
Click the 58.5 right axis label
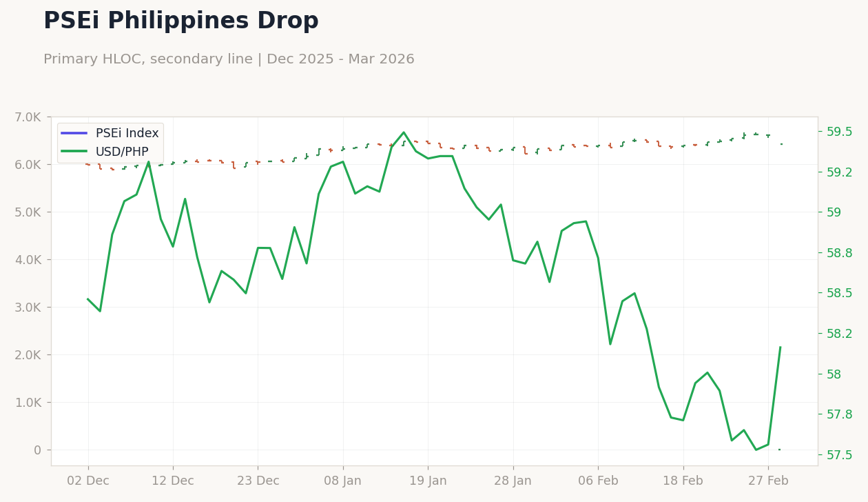click(x=839, y=293)
